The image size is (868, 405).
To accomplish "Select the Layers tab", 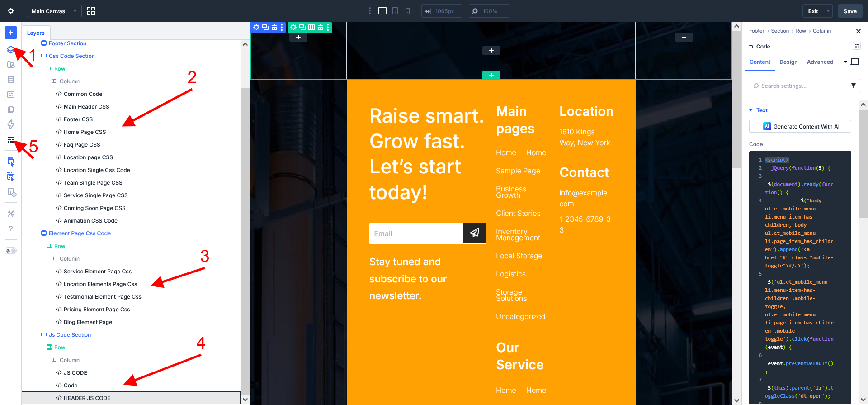I will pyautogui.click(x=36, y=33).
